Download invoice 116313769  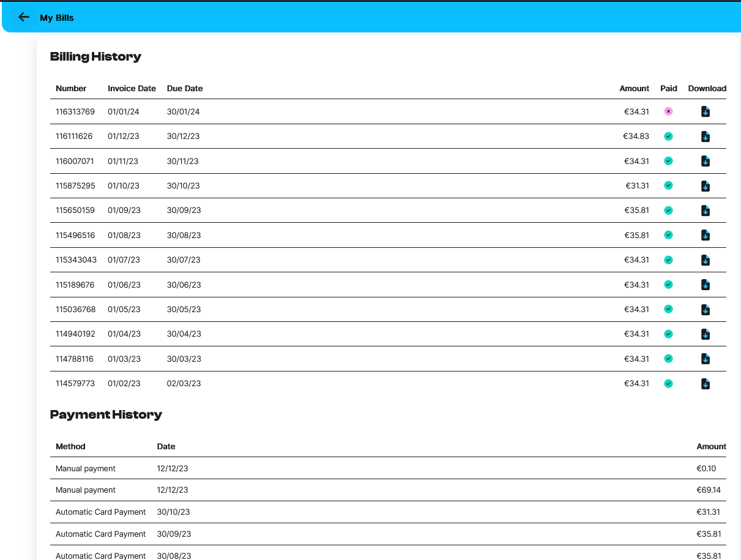[706, 111]
